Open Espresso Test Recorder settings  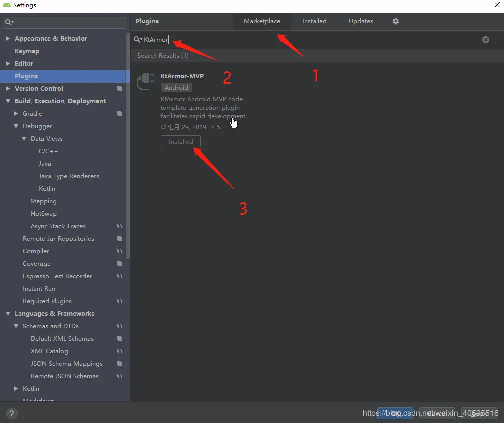point(57,276)
